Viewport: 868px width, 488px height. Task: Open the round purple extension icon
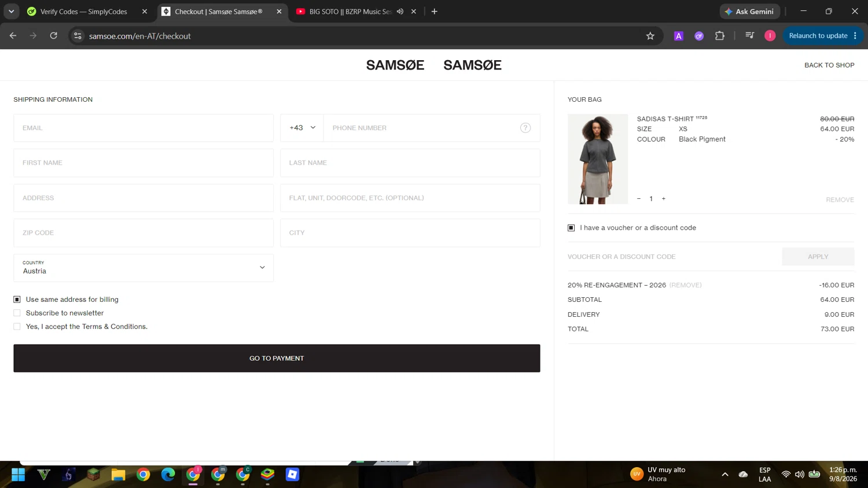point(699,36)
